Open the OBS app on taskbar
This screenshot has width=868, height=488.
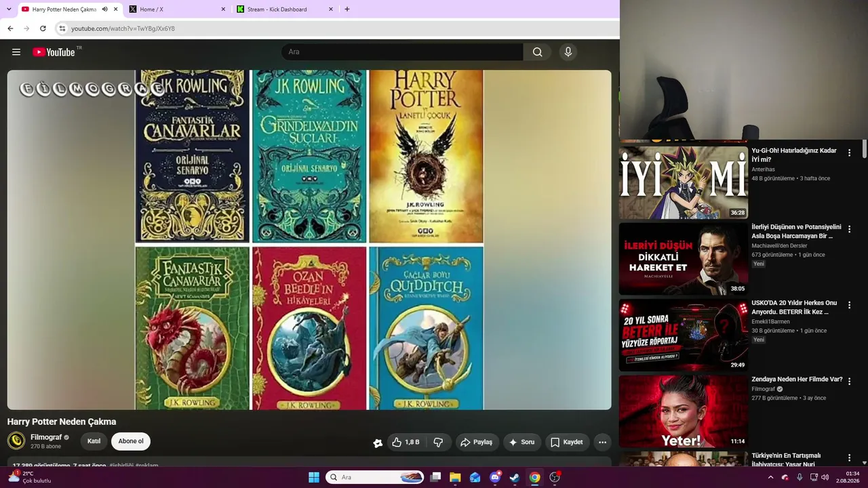pos(555,477)
